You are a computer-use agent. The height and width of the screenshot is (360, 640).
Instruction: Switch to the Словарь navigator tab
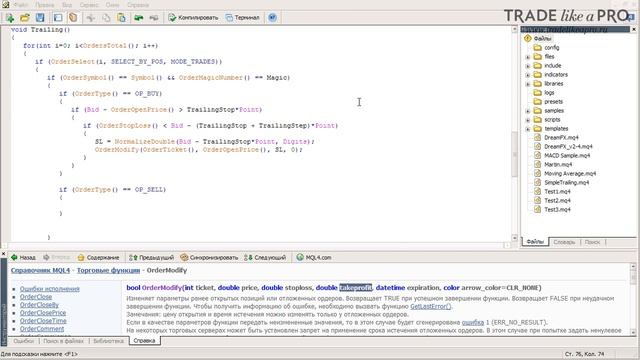coord(564,242)
